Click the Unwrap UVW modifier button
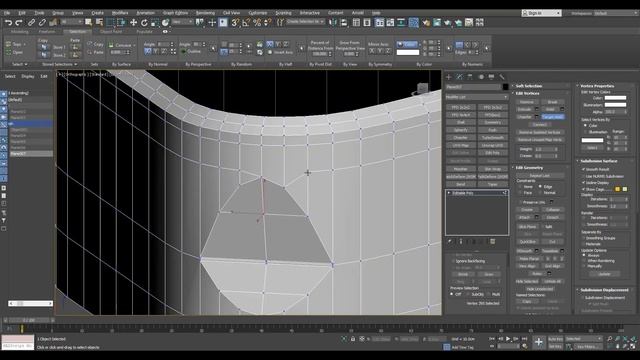640x360 pixels. click(x=493, y=146)
